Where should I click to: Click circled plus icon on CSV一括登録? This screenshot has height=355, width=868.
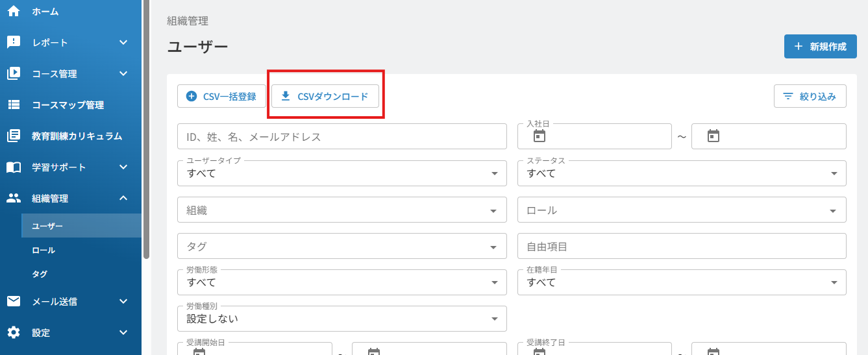(x=192, y=96)
